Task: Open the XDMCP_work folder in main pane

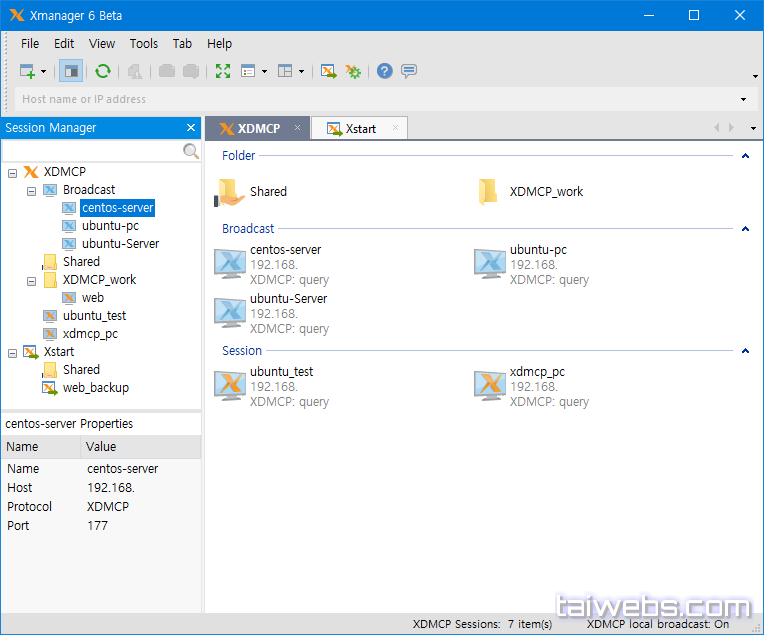Action: [x=546, y=192]
